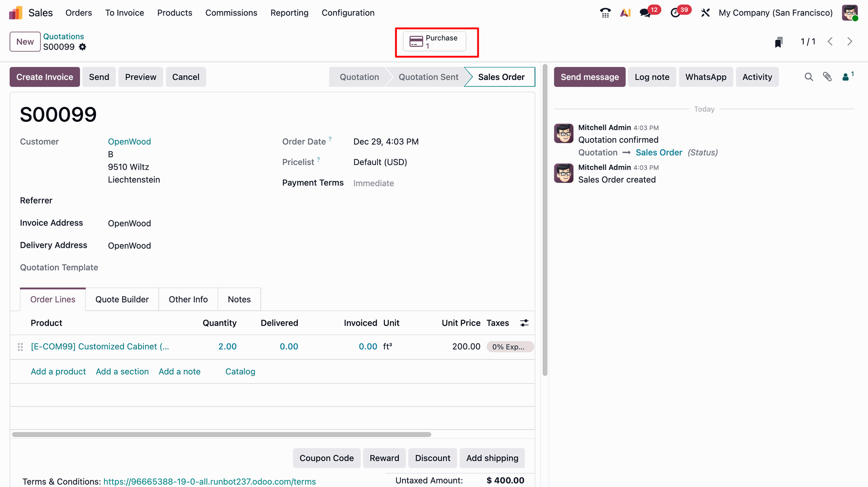Open the activities clock icon showing 39
This screenshot has width=868, height=487.
[x=677, y=13]
